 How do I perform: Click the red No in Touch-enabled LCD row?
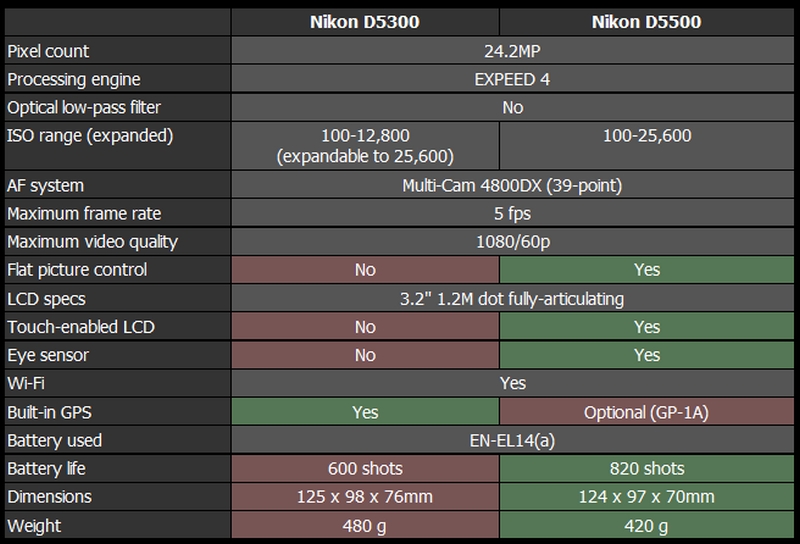[364, 327]
